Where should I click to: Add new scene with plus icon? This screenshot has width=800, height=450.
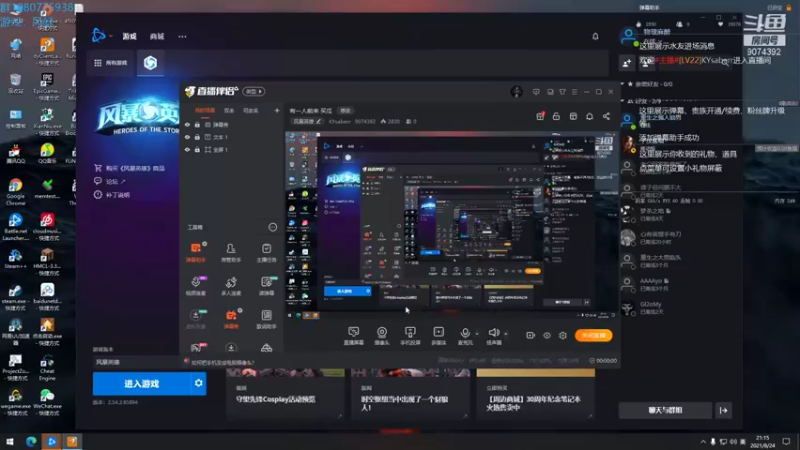tap(277, 110)
